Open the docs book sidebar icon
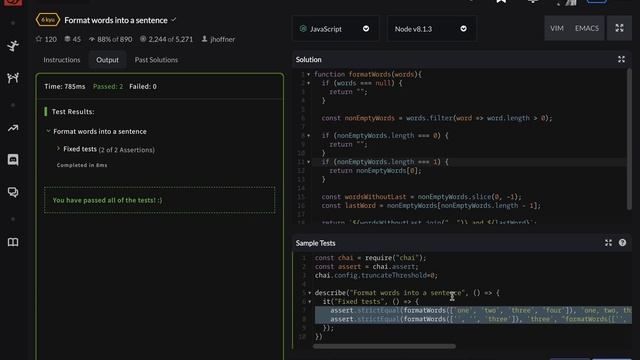This screenshot has height=360, width=640. (13, 242)
